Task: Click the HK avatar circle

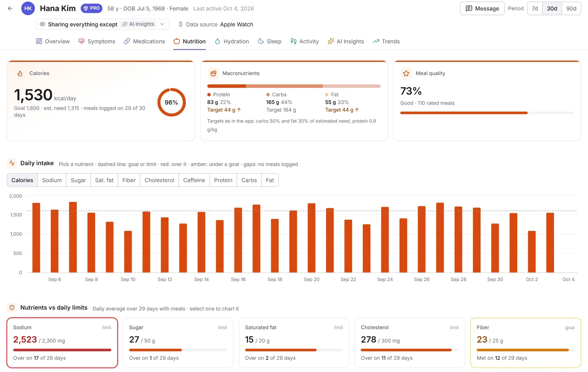Action: [28, 9]
